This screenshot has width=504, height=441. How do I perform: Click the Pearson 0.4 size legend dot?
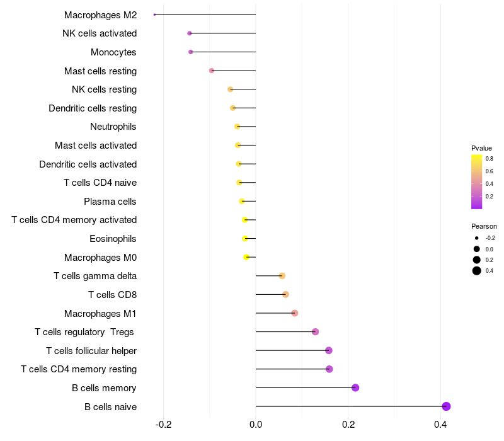click(477, 271)
